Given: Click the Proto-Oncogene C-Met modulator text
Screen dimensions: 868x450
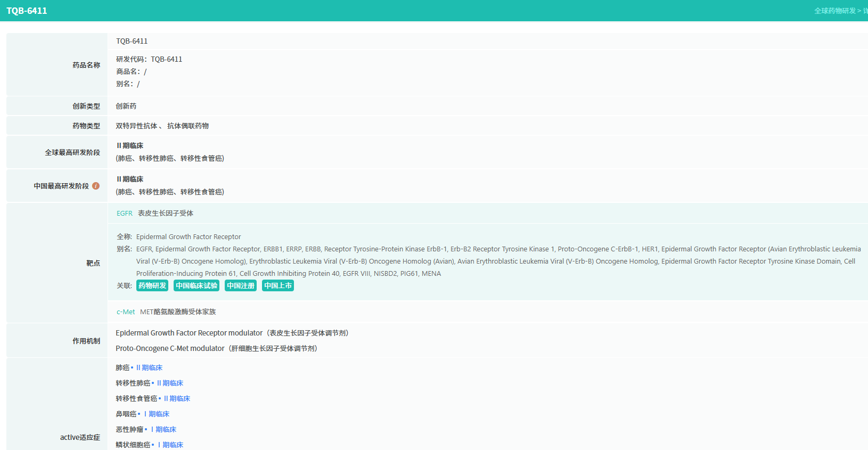Looking at the screenshot, I should coord(170,348).
